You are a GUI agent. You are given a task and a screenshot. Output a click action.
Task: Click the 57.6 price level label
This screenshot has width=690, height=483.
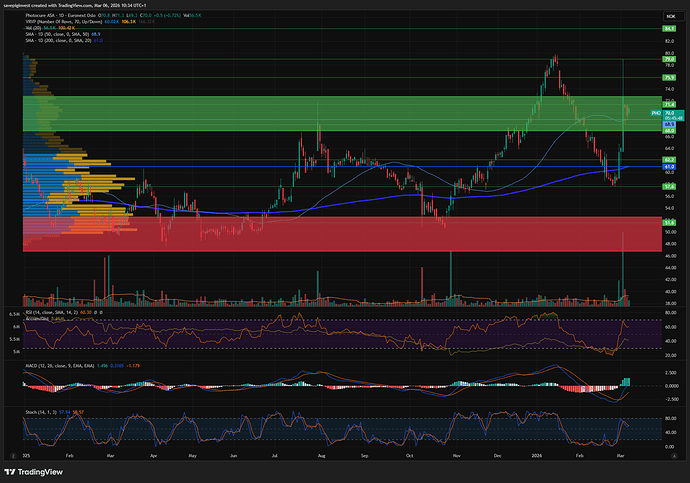(669, 186)
